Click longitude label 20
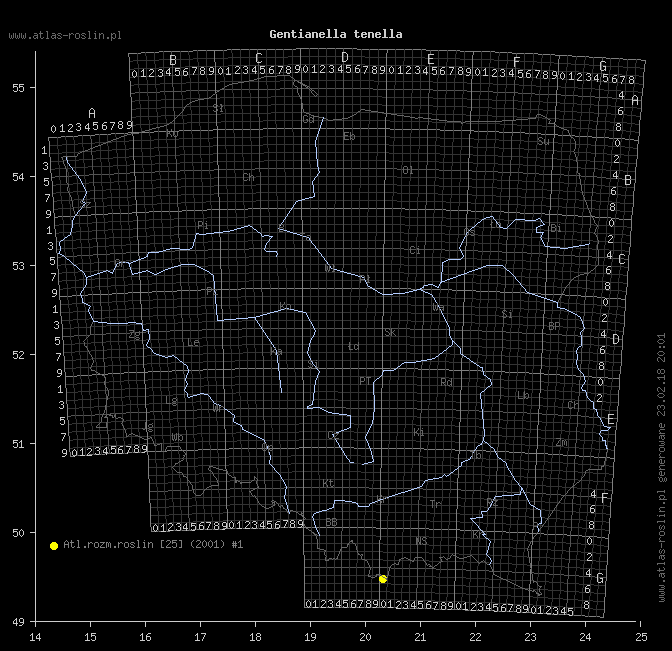This screenshot has width=672, height=651. tap(365, 637)
